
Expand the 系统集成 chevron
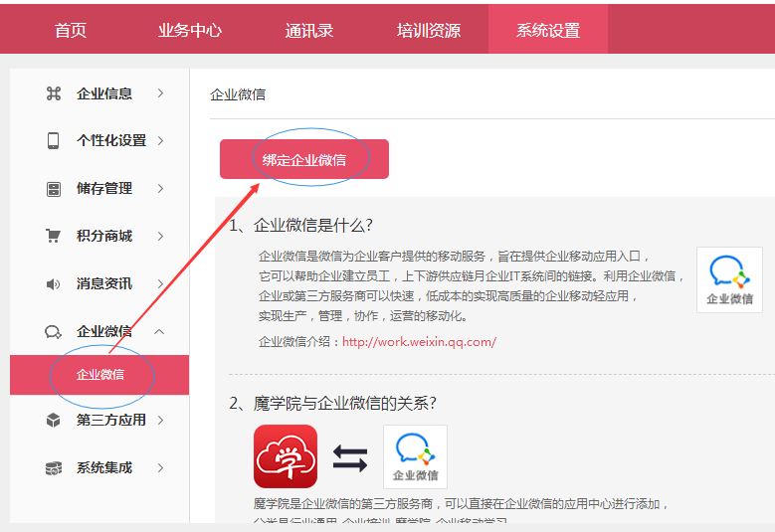coord(160,467)
